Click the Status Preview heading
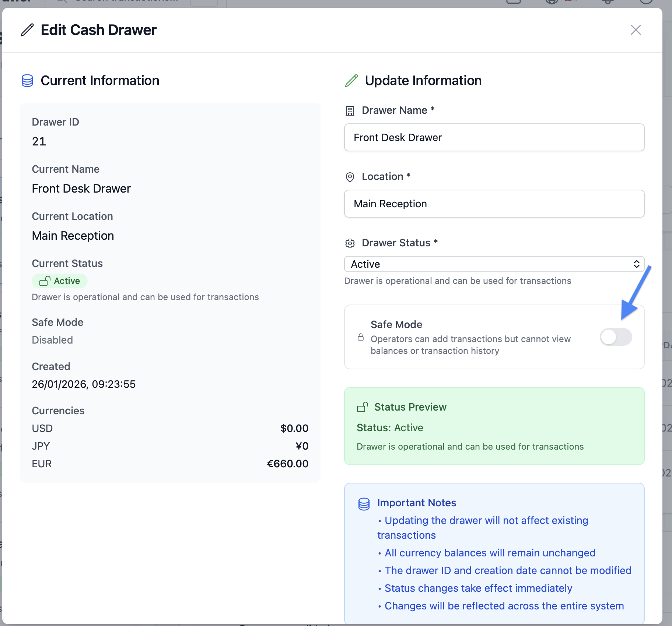This screenshot has height=626, width=672. point(410,407)
